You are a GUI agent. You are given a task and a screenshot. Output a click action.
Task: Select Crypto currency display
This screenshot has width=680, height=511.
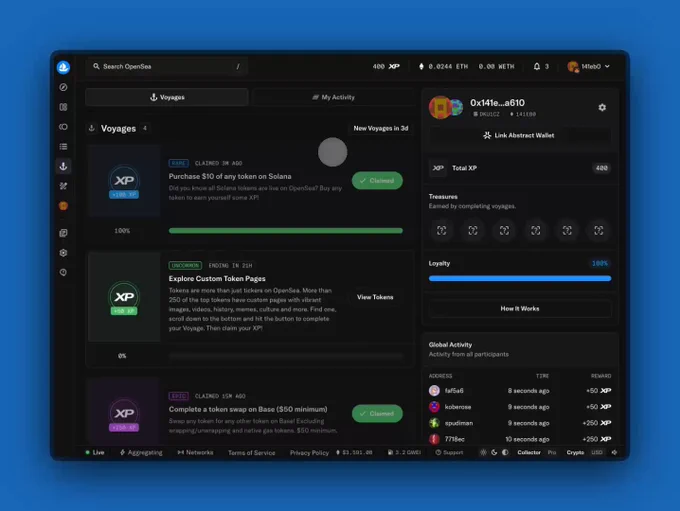(x=575, y=452)
